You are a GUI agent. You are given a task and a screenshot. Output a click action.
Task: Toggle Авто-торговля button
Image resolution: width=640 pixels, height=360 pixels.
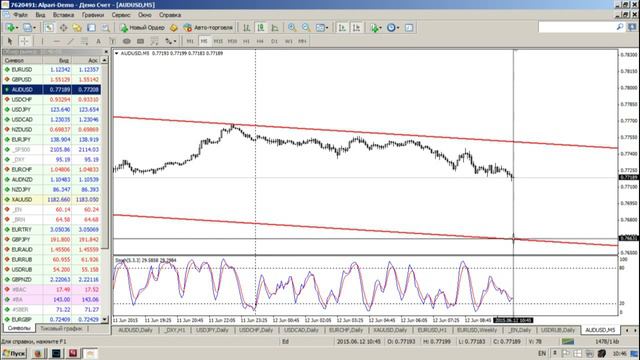coord(208,27)
